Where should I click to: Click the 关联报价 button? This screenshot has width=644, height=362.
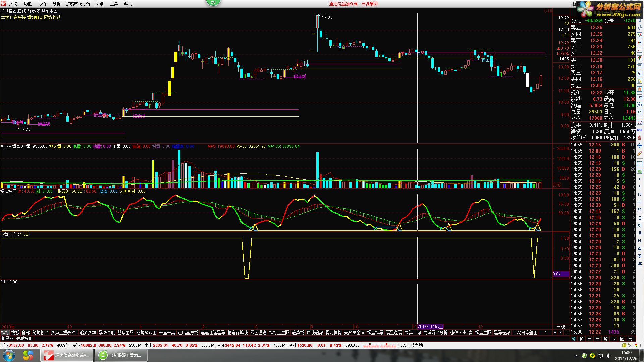pyautogui.click(x=24, y=339)
